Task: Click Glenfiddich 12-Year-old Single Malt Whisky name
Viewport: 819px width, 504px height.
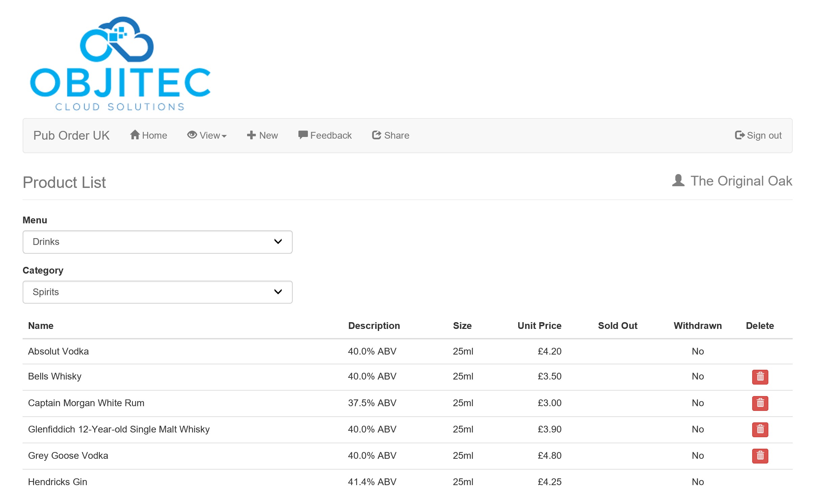Action: [119, 429]
